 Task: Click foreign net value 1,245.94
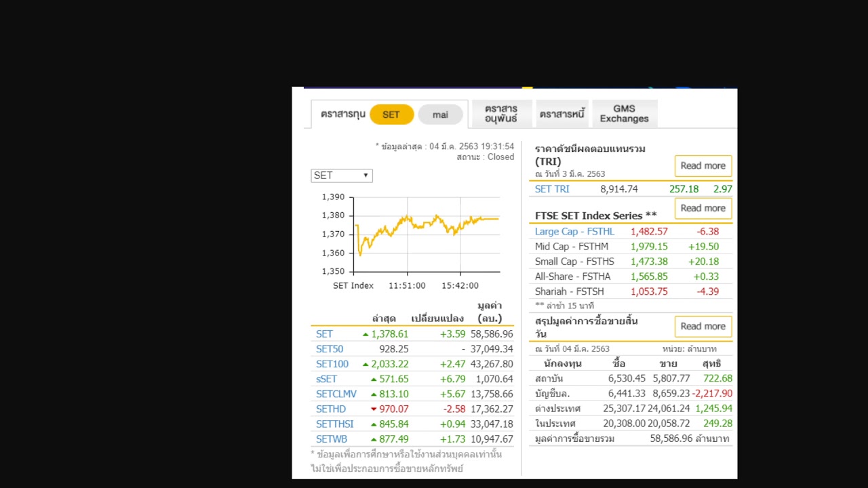714,408
